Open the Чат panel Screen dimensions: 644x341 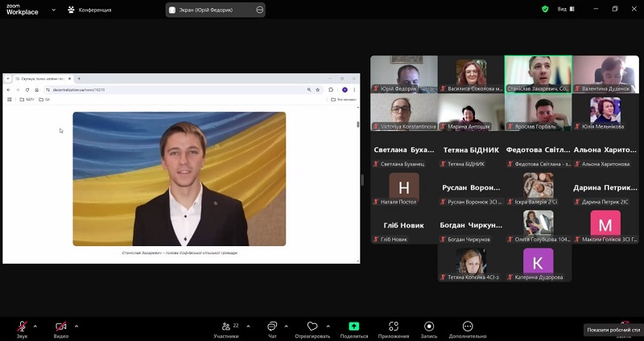pyautogui.click(x=272, y=330)
